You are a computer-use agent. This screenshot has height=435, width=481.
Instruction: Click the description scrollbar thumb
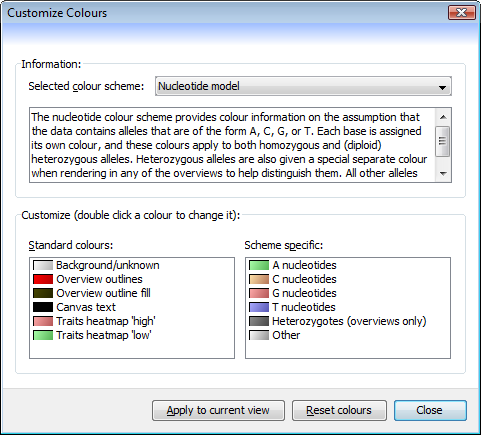(443, 141)
